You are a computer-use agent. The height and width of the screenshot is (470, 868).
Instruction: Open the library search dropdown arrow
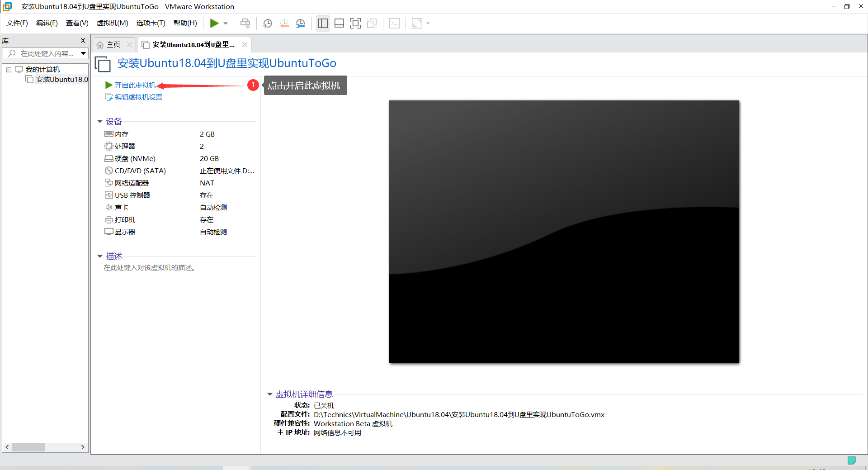(x=83, y=53)
